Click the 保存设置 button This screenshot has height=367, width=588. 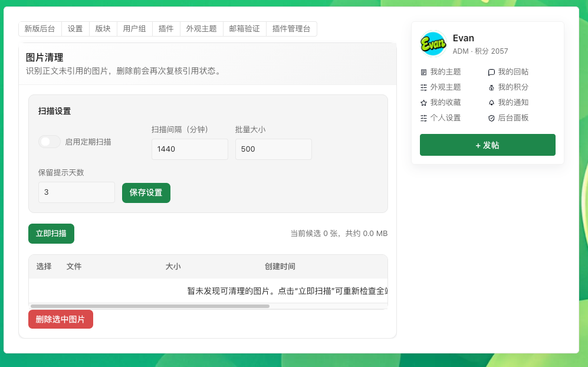146,193
